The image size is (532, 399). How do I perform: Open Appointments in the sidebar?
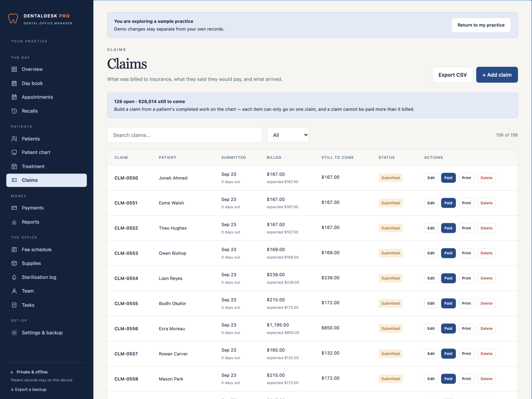click(47, 97)
